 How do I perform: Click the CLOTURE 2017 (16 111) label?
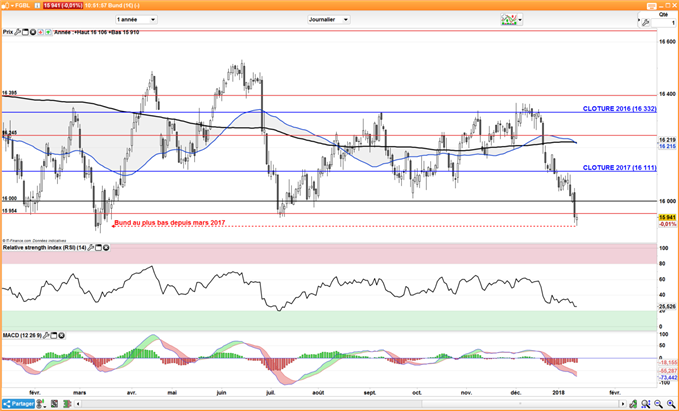[x=620, y=168]
